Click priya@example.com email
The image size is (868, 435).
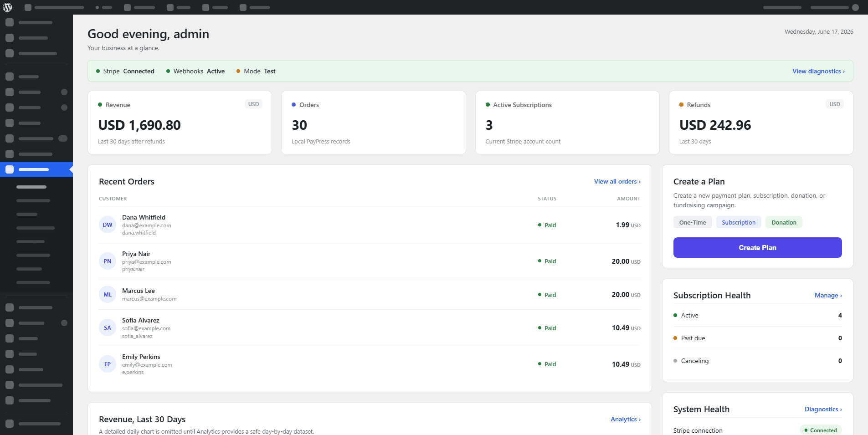146,262
